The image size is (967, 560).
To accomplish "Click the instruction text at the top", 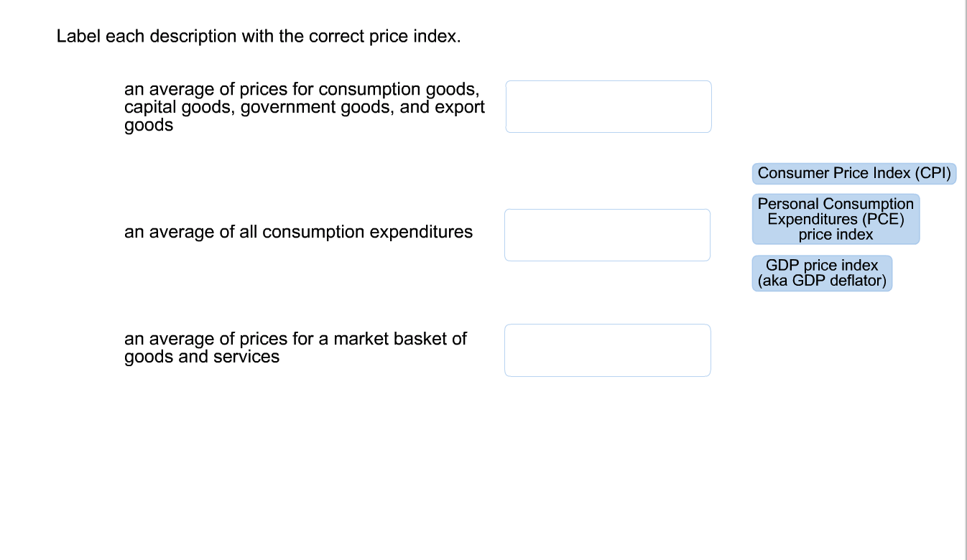I will [x=258, y=36].
